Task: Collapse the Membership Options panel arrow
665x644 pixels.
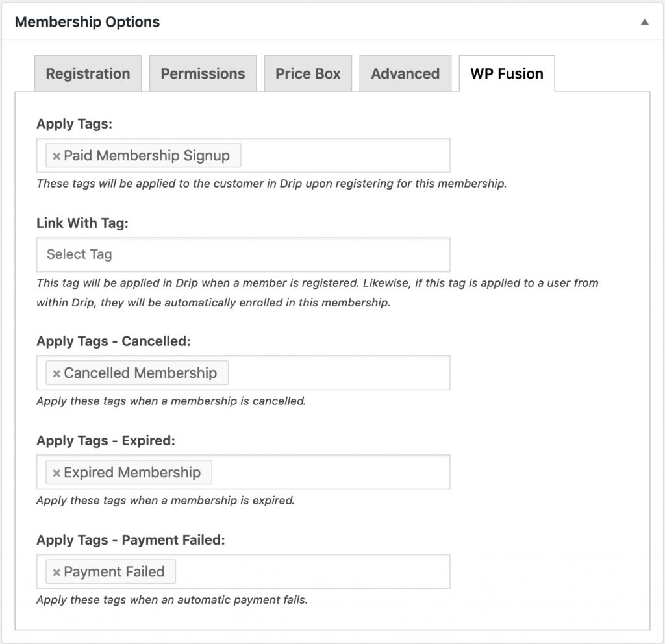Action: tap(644, 22)
